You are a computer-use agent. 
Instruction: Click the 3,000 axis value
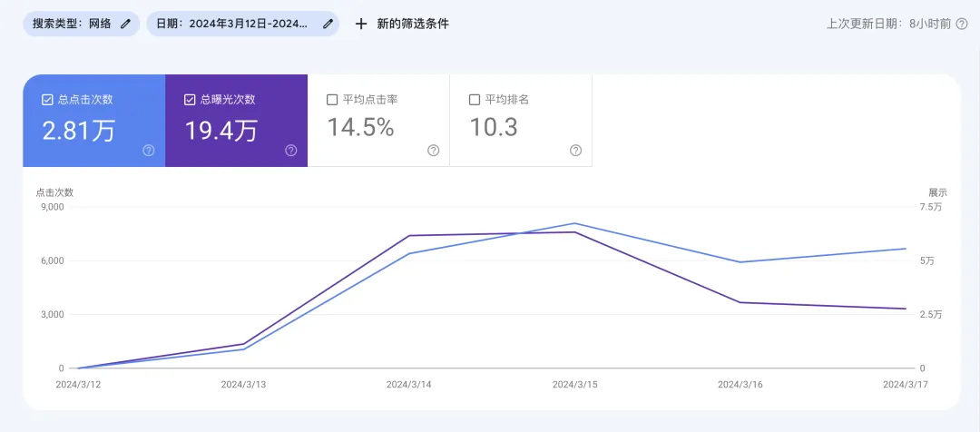tap(53, 314)
